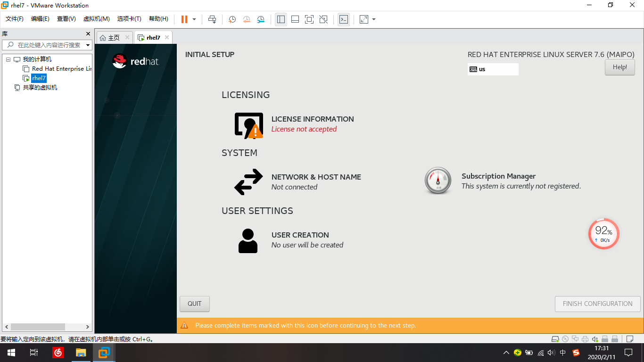This screenshot has width=644, height=362.
Task: Switch to Unity mode
Action: click(x=323, y=19)
